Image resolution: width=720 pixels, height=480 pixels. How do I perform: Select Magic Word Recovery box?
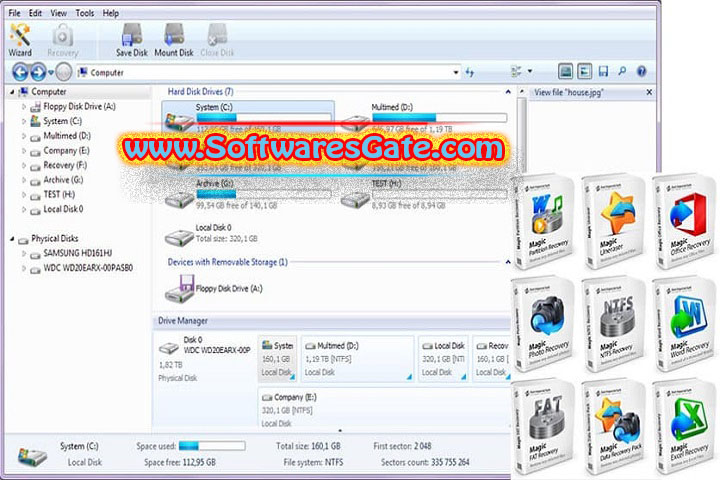[684, 324]
